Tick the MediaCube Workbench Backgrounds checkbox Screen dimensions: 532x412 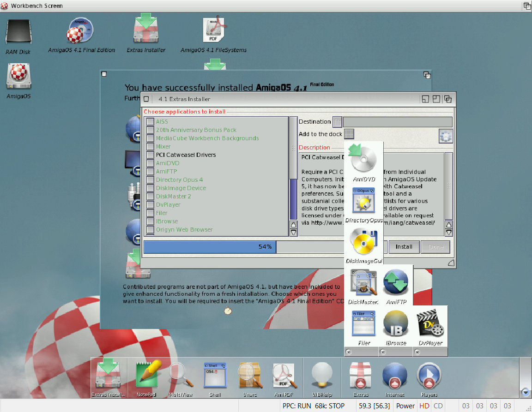(x=150, y=138)
